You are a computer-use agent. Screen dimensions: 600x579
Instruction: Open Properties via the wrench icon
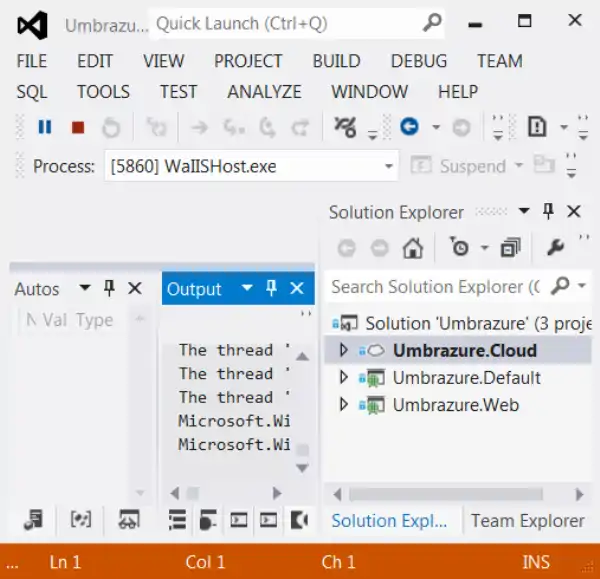click(555, 247)
